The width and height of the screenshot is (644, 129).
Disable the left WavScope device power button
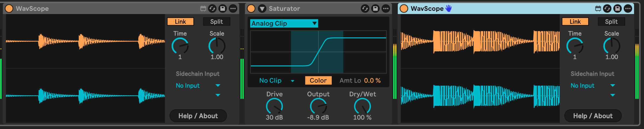[9, 9]
